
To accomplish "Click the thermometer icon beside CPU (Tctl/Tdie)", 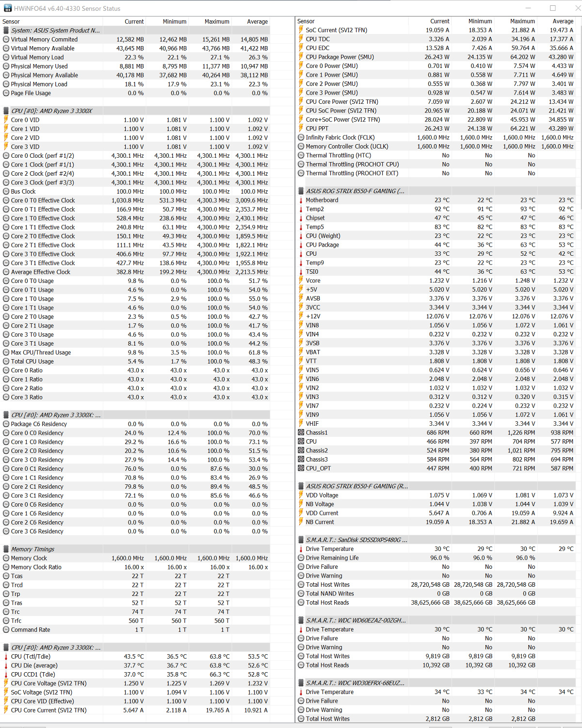I will tap(6, 657).
